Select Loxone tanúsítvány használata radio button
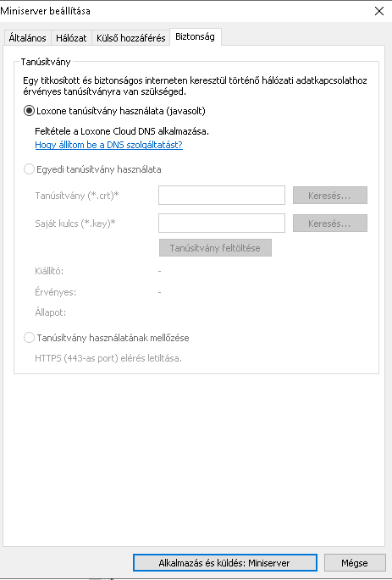 pos(30,111)
